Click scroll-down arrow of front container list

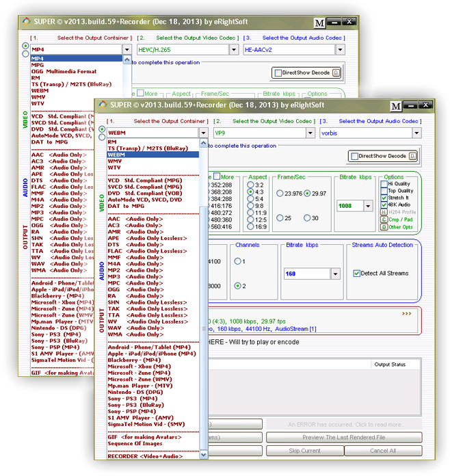(203, 454)
